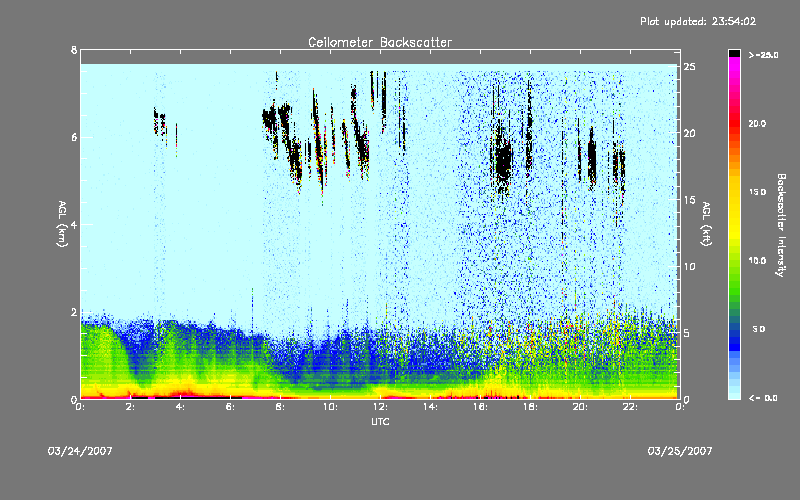Click the end date 03/25/2007 label
Viewport: 800px width, 500px height.
point(680,451)
